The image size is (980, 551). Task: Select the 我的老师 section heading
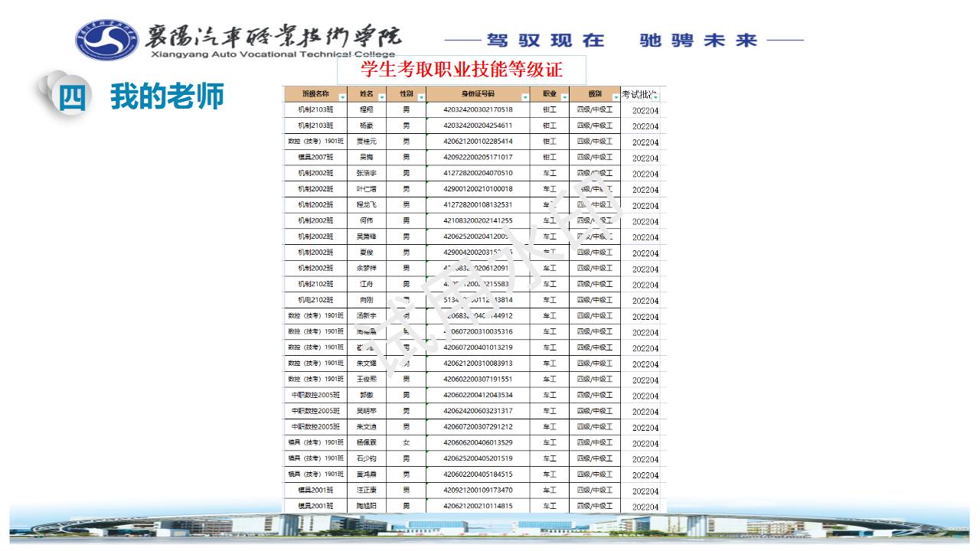pos(167,97)
